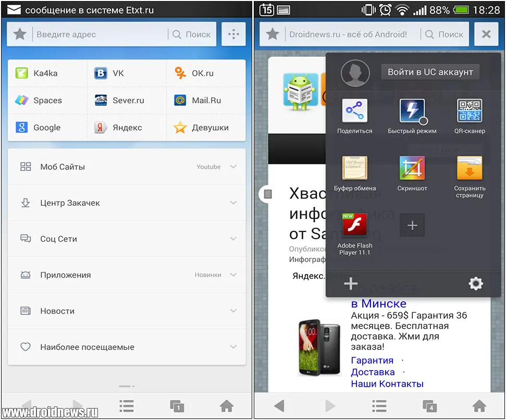Image resolution: width=506 pixels, height=420 pixels.
Task: Tap the UC account avatar
Action: click(x=355, y=73)
